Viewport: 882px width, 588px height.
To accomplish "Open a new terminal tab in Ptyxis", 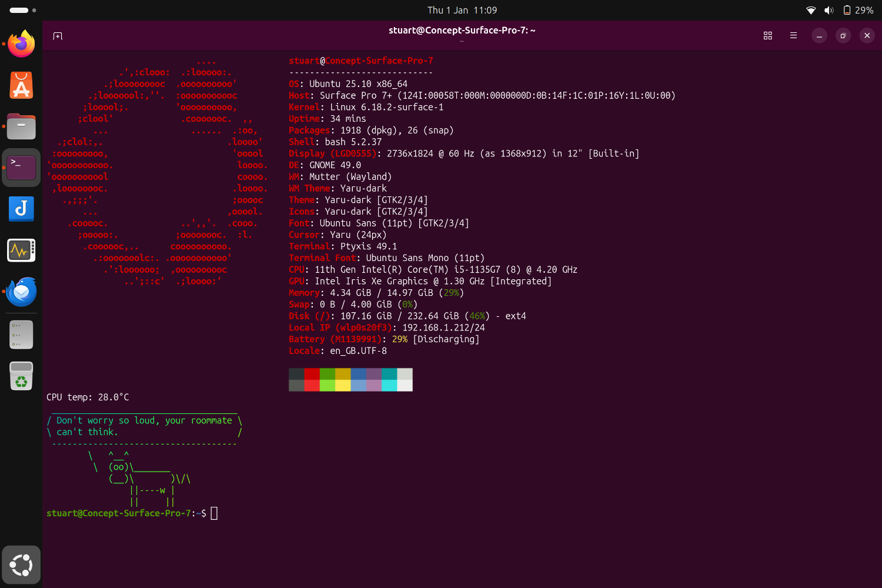I will coord(57,36).
